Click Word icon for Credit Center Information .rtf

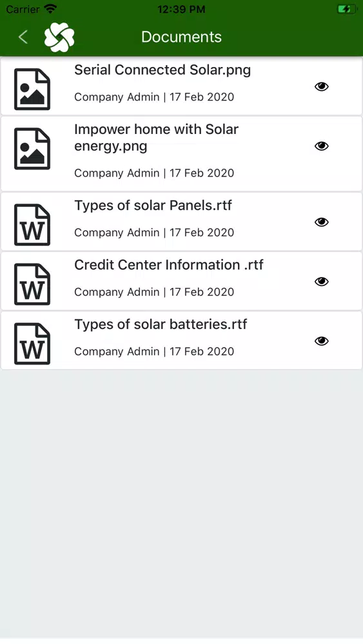click(32, 284)
